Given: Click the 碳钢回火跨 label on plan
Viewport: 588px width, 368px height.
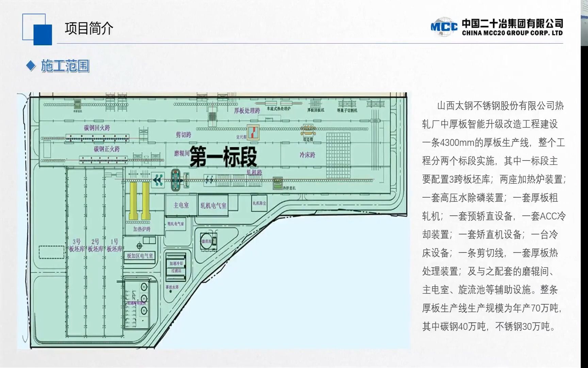Looking at the screenshot, I should tap(97, 128).
